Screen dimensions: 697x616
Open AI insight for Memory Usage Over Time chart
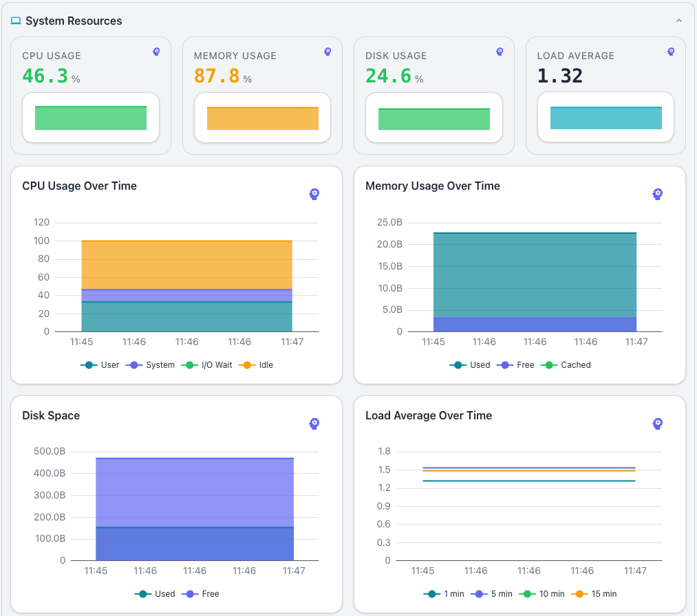click(x=658, y=194)
